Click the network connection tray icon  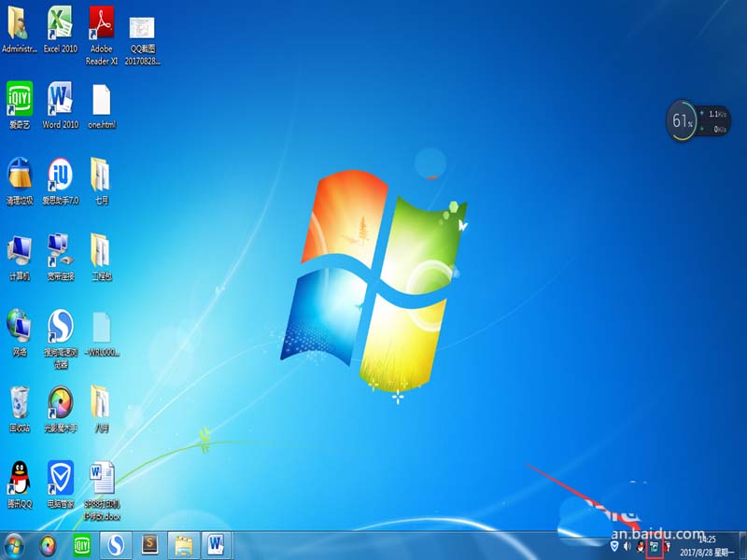pyautogui.click(x=655, y=548)
